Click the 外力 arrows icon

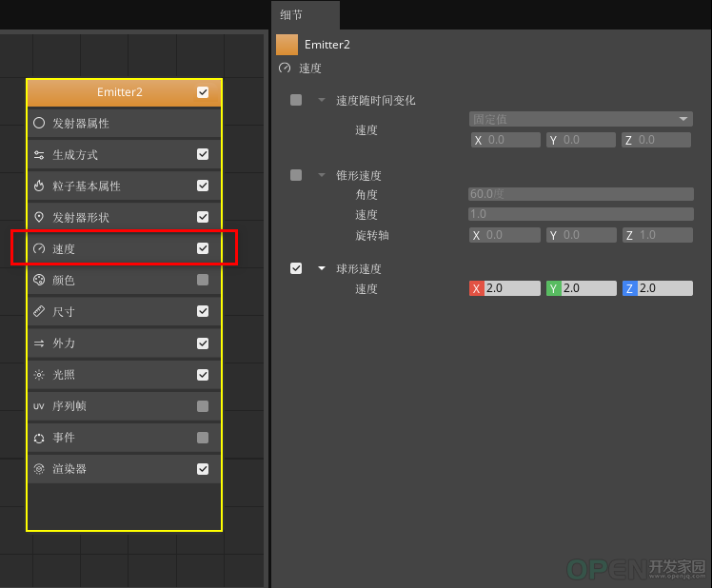39,343
